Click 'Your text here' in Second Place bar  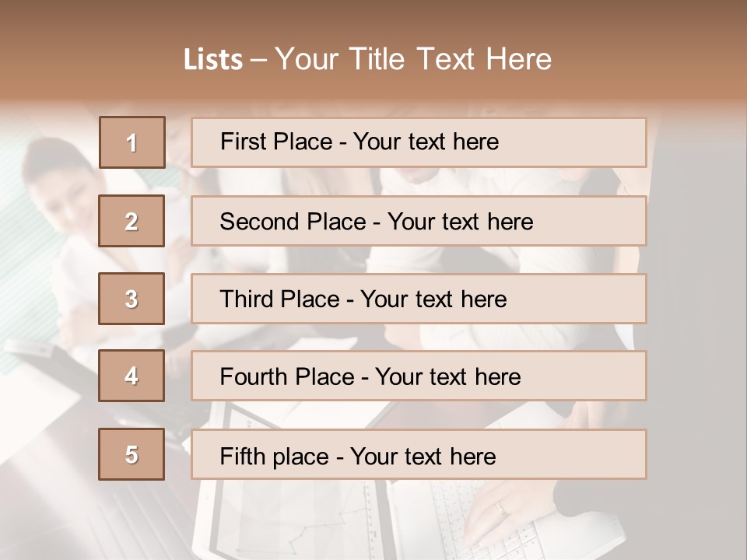point(460,222)
